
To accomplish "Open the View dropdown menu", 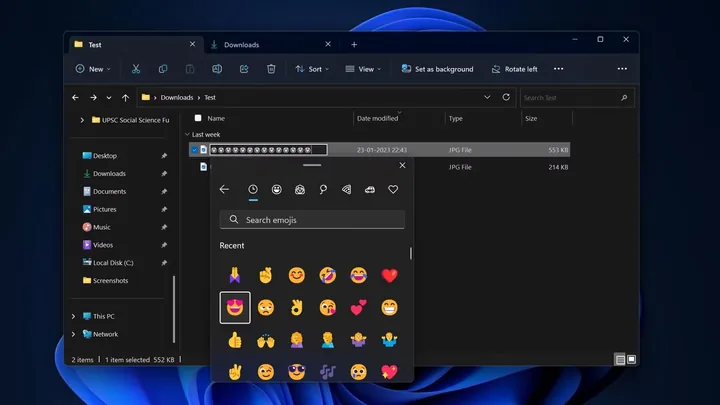I will pyautogui.click(x=363, y=69).
